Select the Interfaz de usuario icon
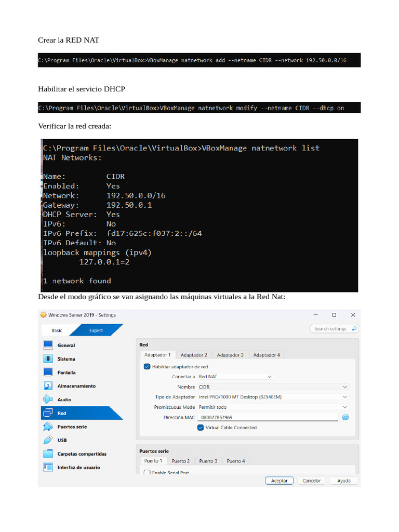399x532 pixels. [48, 467]
